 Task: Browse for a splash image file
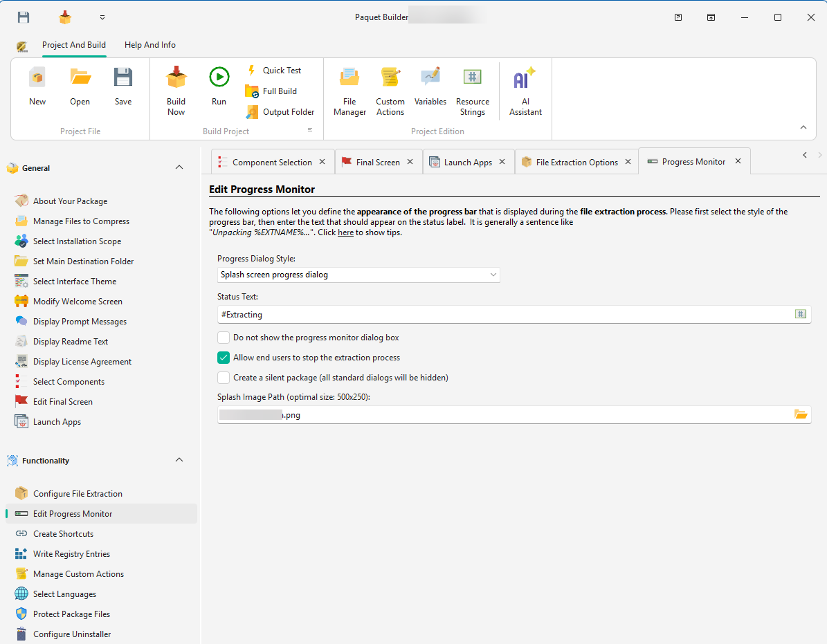pyautogui.click(x=801, y=414)
